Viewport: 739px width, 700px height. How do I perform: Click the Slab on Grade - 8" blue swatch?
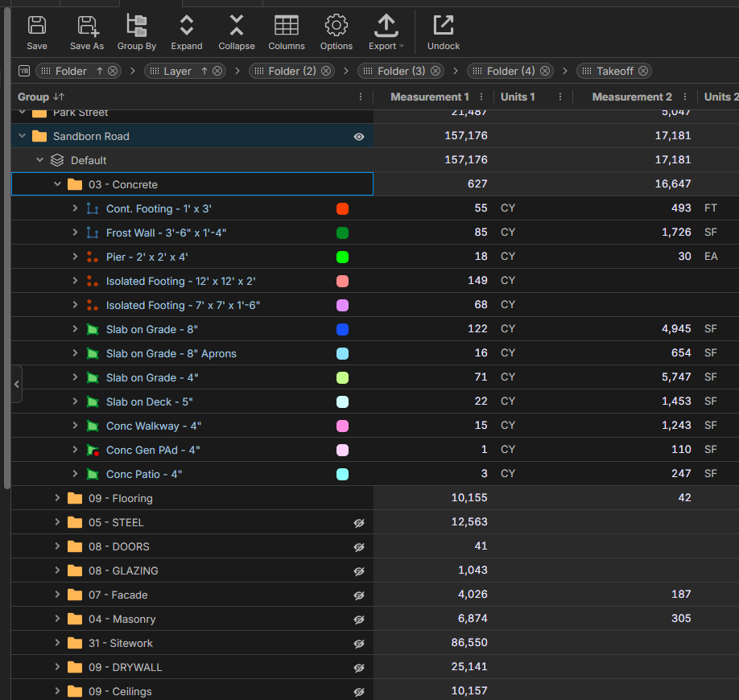click(343, 330)
